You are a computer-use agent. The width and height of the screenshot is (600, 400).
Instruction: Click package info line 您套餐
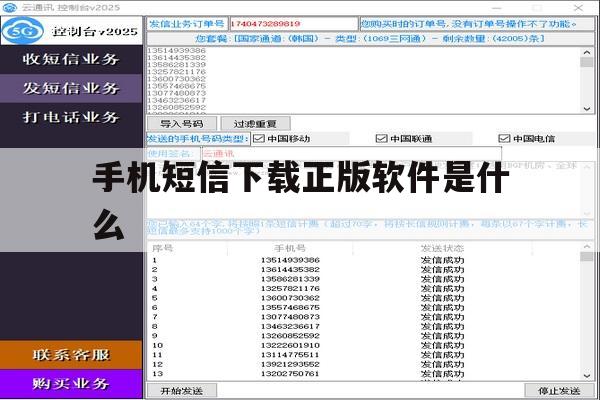click(x=370, y=39)
